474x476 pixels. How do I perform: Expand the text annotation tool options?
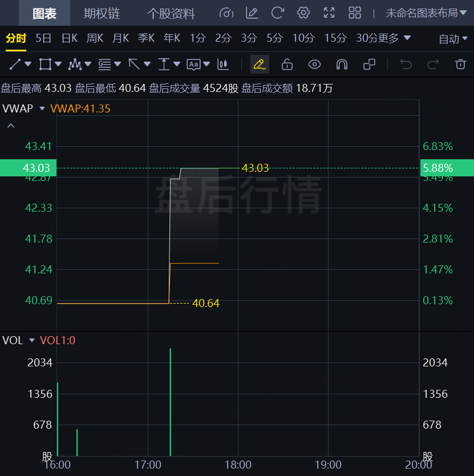tap(206, 64)
